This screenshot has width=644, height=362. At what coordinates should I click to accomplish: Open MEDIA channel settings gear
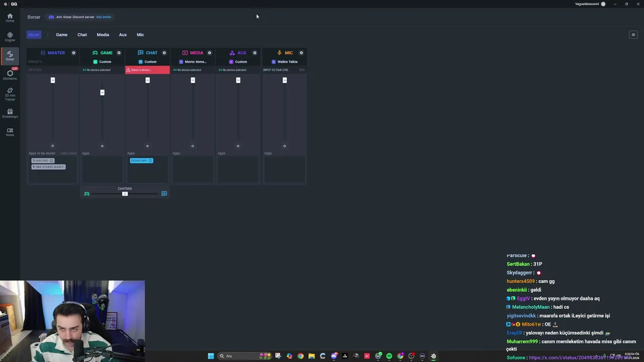pos(209,53)
